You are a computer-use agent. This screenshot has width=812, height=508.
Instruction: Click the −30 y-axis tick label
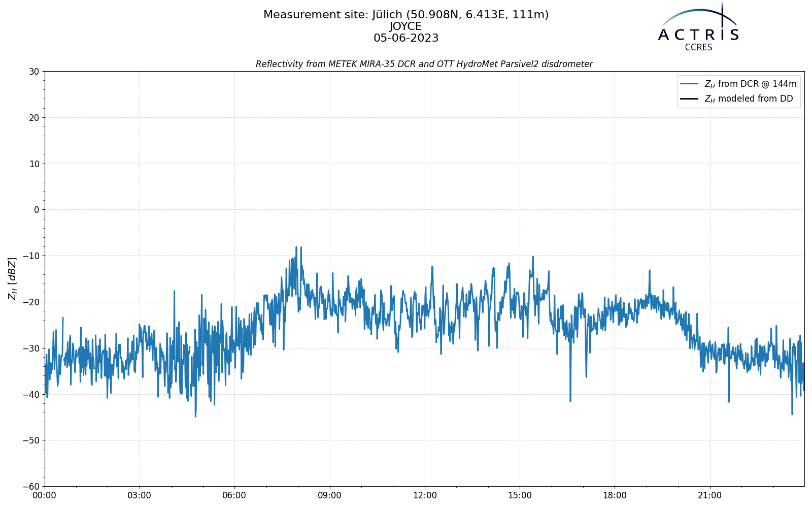(x=31, y=348)
